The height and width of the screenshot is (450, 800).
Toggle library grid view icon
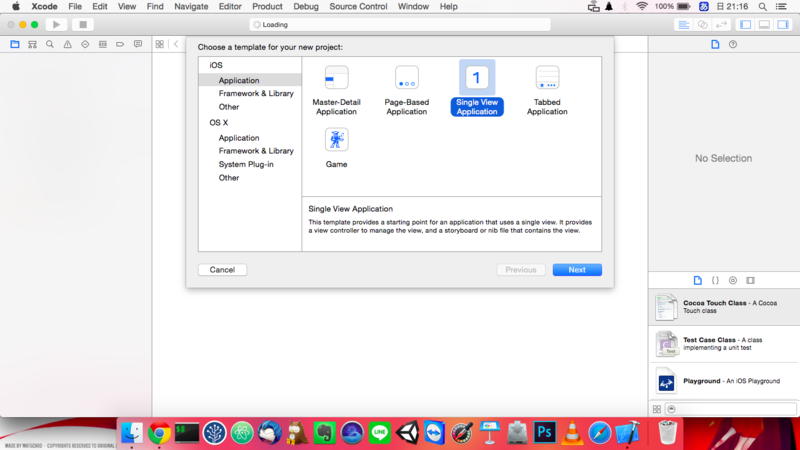tap(657, 409)
